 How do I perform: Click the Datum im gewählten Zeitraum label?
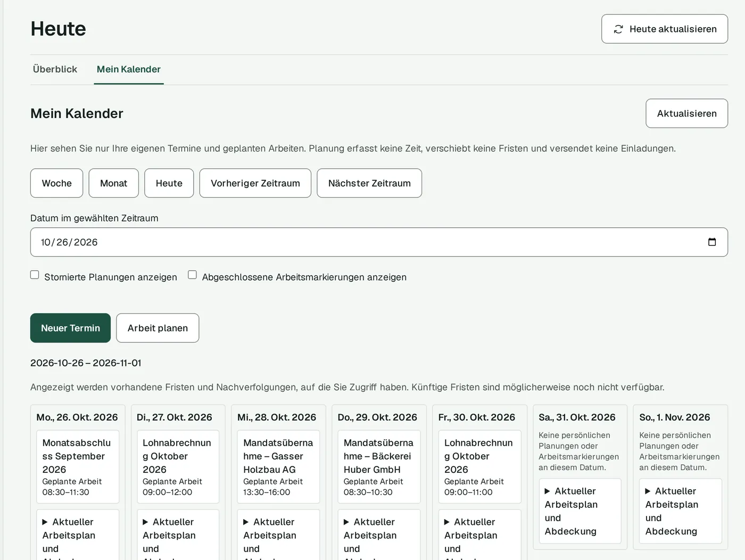point(94,218)
